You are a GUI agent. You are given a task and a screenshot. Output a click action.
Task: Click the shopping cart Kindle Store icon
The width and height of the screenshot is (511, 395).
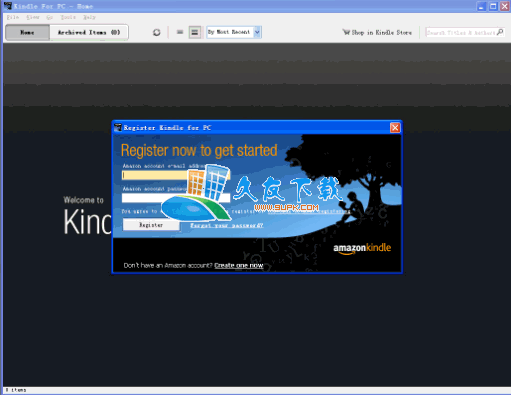tap(346, 32)
